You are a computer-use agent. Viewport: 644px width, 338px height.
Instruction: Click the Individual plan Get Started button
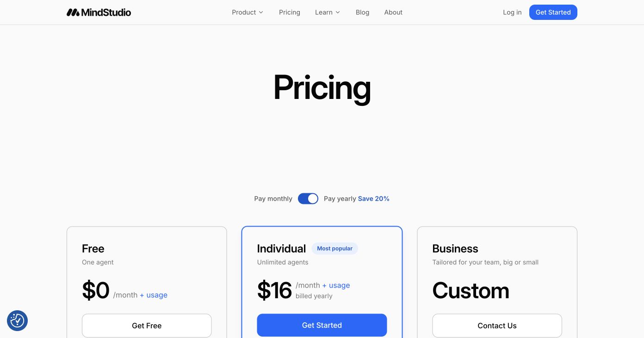[x=322, y=325]
